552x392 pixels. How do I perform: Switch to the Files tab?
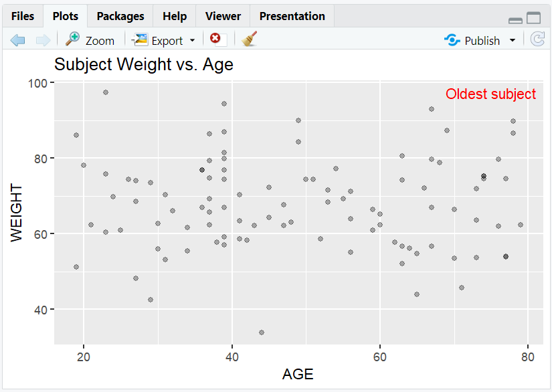coord(23,16)
